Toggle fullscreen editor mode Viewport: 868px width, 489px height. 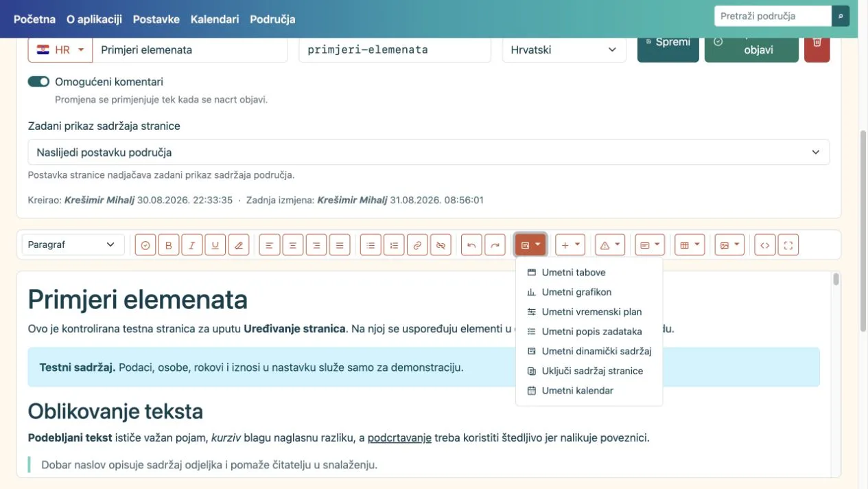[788, 245]
